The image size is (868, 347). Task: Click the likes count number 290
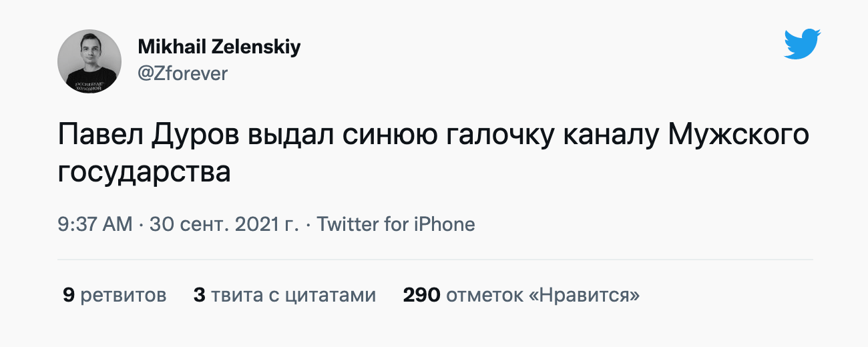(x=421, y=295)
